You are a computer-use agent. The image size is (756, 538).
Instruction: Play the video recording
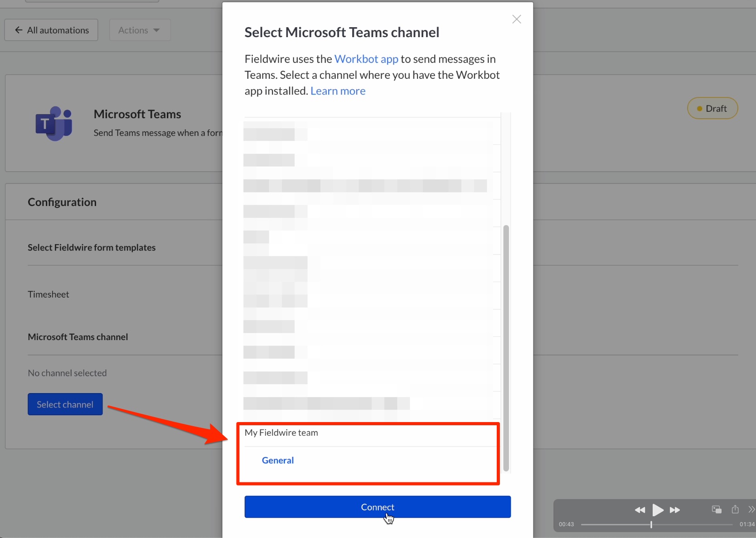coord(657,510)
